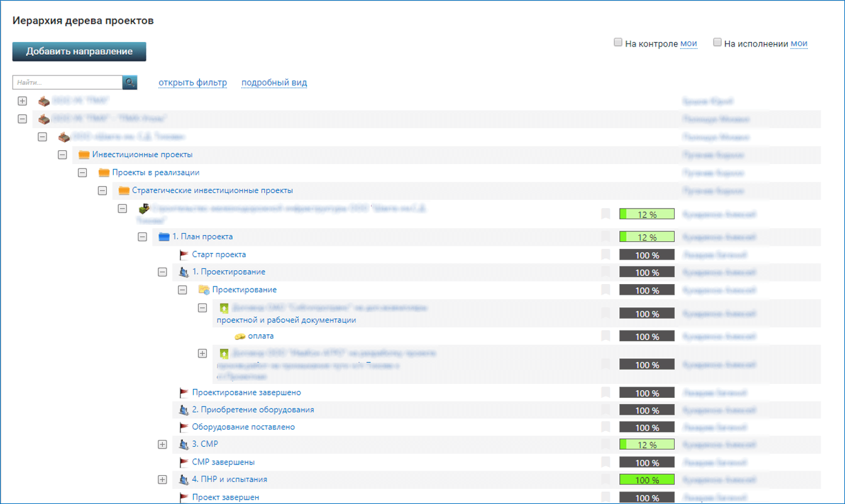The height and width of the screenshot is (504, 845).
Task: Enable the На контроле checkbox
Action: tap(618, 43)
